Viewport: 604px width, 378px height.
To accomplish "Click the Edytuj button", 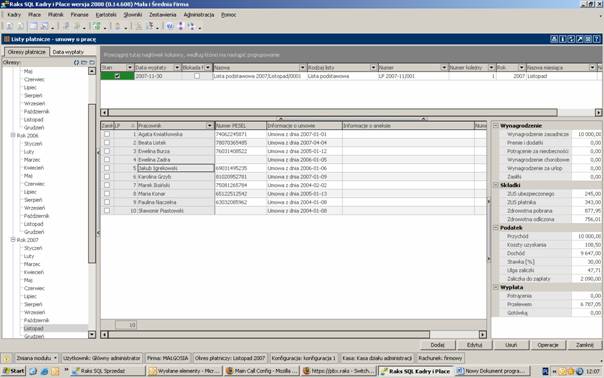I will tap(475, 345).
